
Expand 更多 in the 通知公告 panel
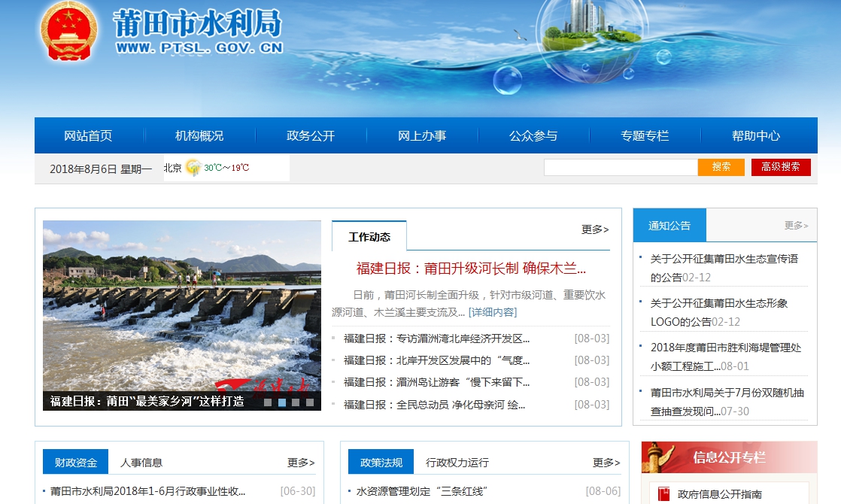coord(796,225)
